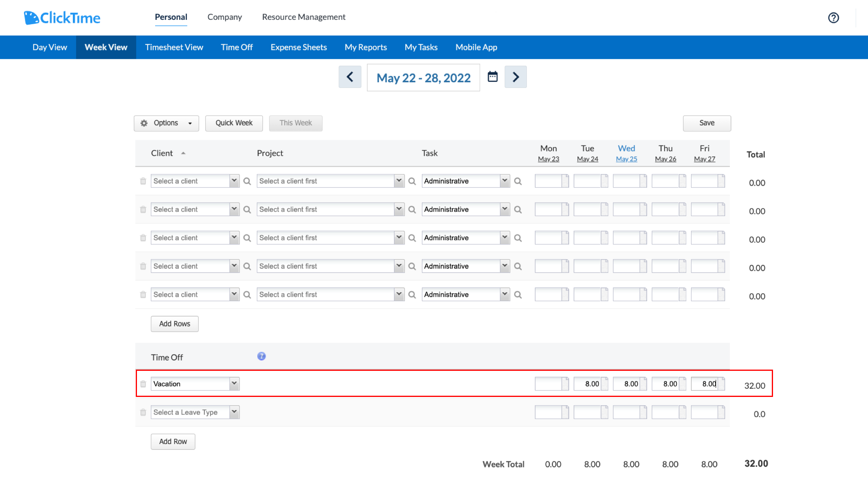Expand third row Administrative task dropdown

505,238
